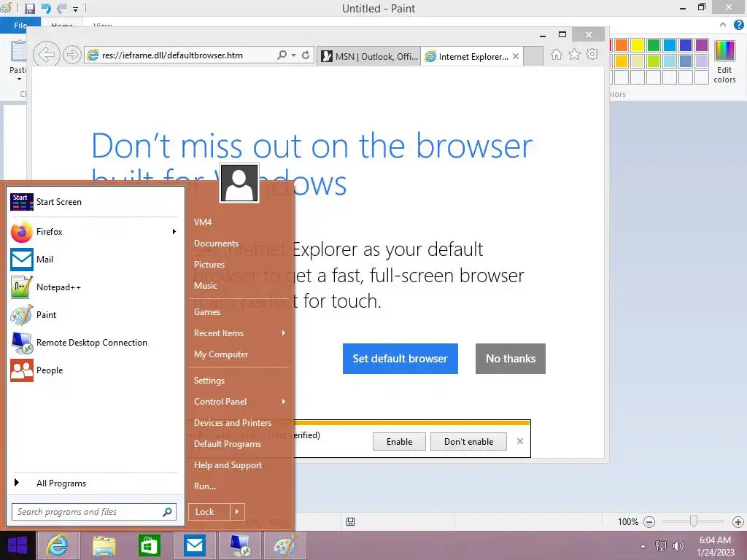Viewport: 747px width, 560px height.
Task: Click the Paint undo arrow icon
Action: click(x=46, y=9)
